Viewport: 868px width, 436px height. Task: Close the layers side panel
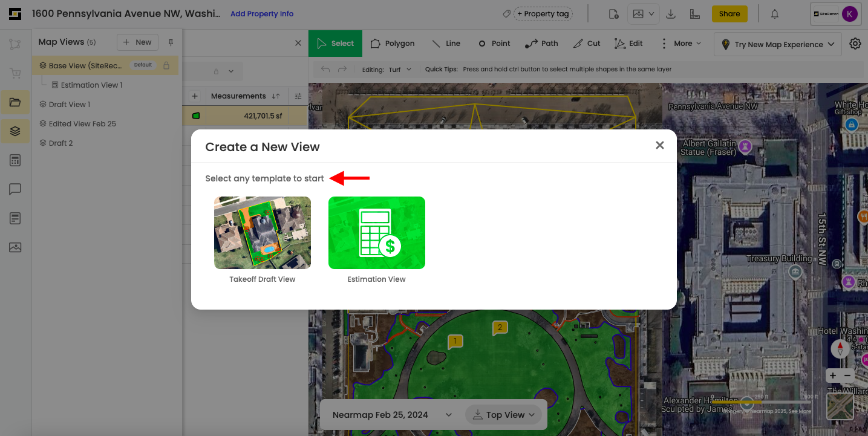298,43
